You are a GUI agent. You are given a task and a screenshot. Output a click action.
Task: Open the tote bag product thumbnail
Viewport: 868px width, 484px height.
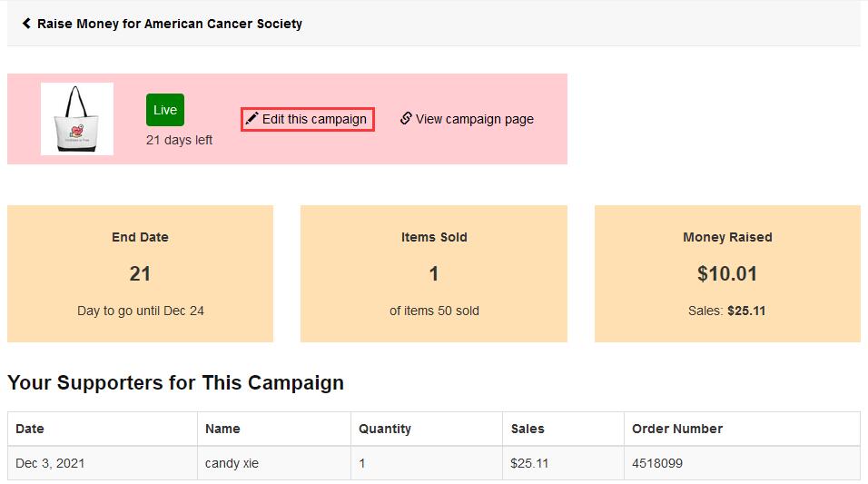coord(77,119)
